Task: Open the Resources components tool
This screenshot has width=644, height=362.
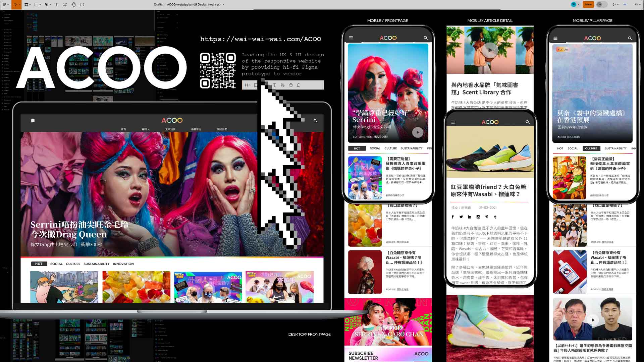Action: (65, 5)
